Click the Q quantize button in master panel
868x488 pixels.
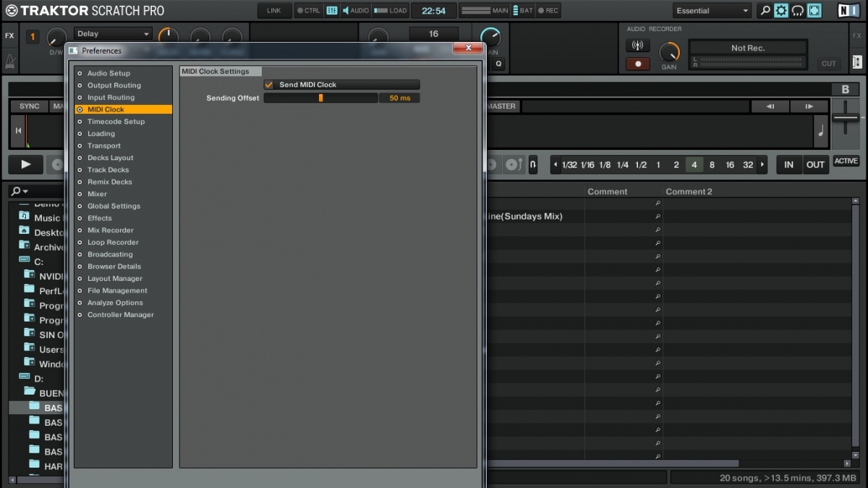tap(498, 64)
